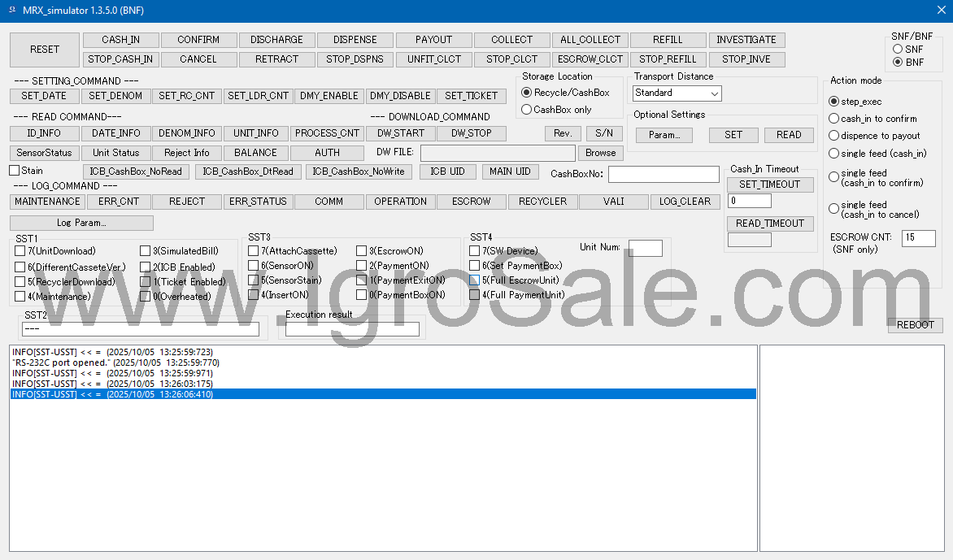Click the CashBoxNo input field

point(664,174)
